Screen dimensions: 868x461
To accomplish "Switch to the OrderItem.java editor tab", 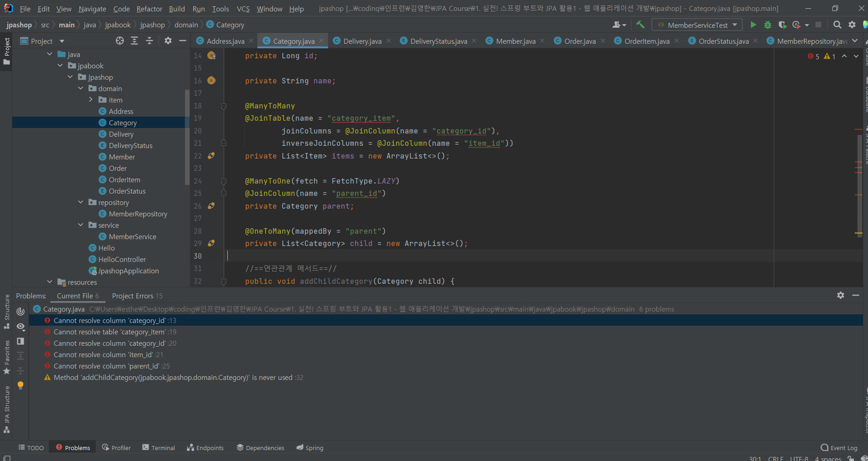I will click(x=647, y=41).
